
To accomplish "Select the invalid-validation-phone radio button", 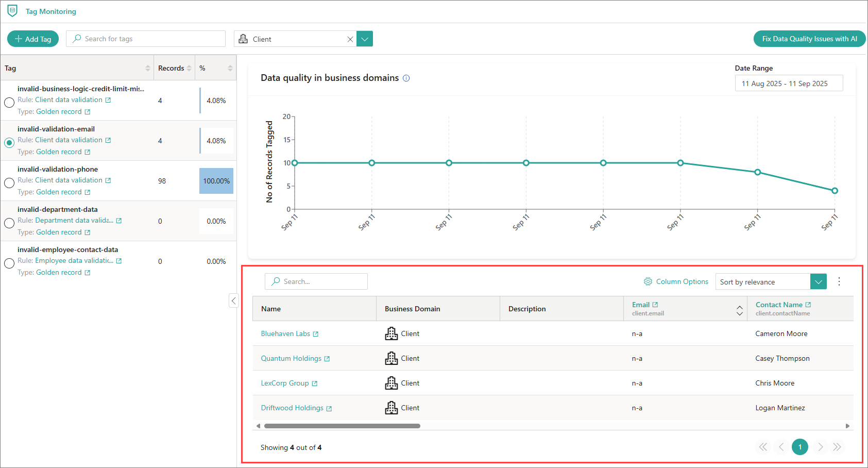I will pyautogui.click(x=9, y=183).
